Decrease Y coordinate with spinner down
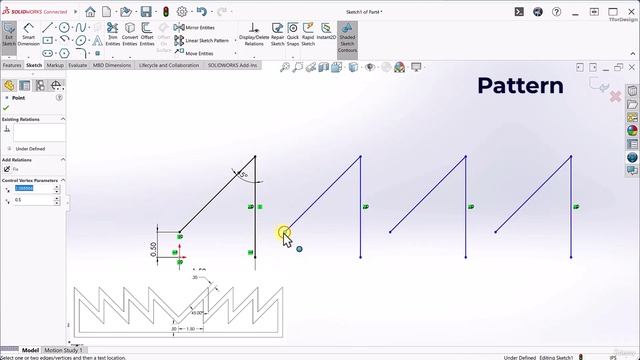Screen dimensions: 640x360 point(57,202)
